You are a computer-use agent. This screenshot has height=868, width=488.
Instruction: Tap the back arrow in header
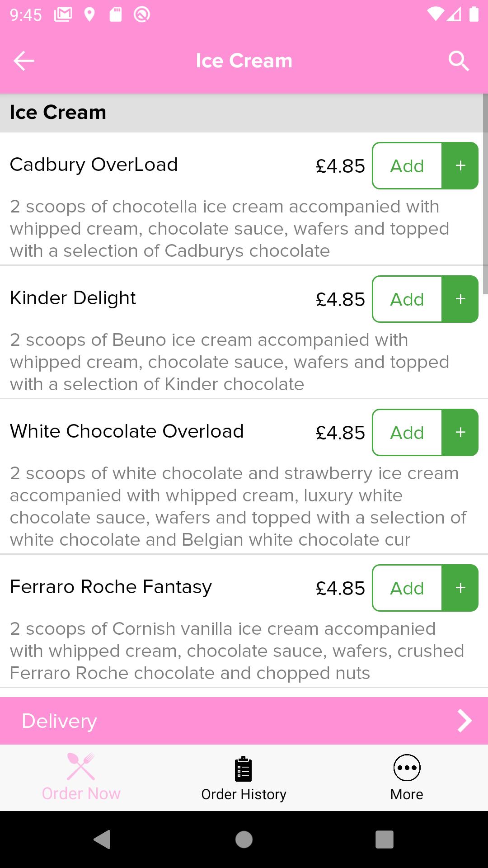click(24, 61)
